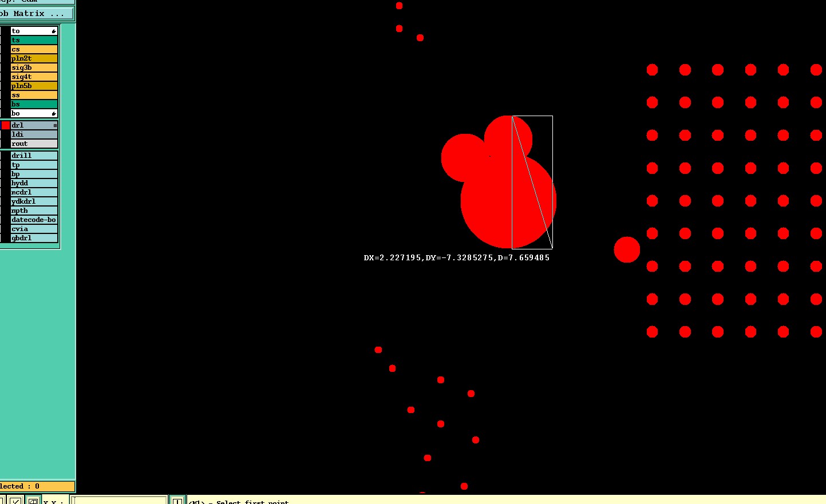Click the red display color box of drl layer
This screenshot has width=826, height=504.
click(6, 125)
